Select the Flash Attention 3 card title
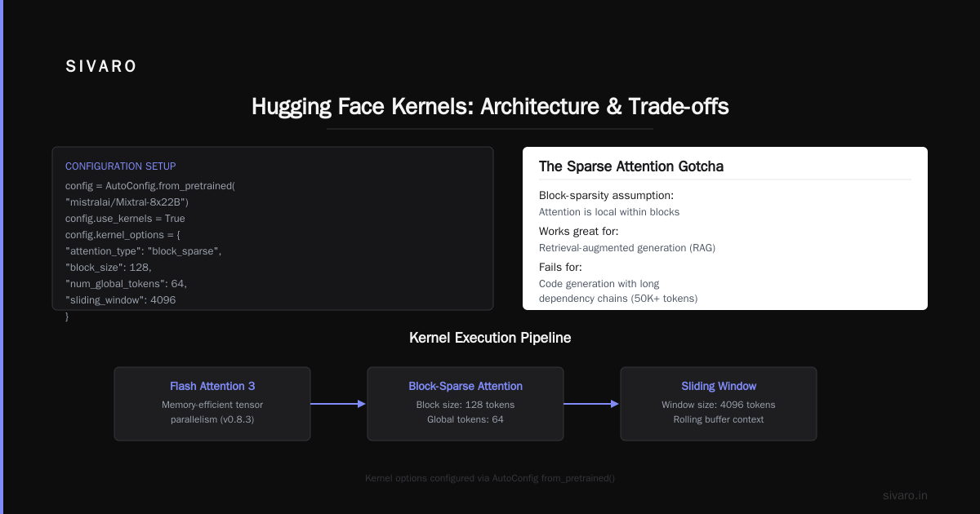 (x=212, y=386)
